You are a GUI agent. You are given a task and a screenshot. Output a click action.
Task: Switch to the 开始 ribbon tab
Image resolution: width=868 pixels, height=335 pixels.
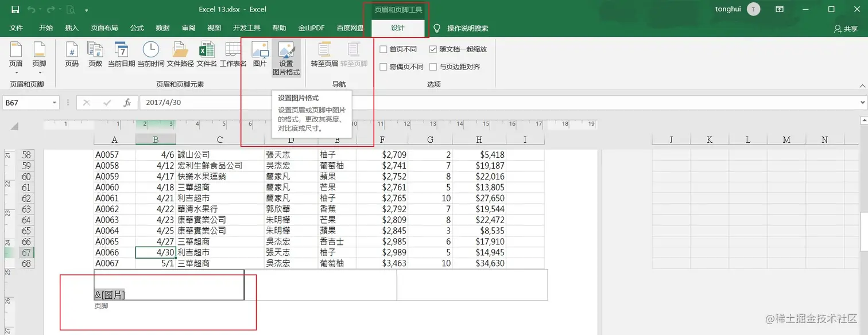[x=46, y=28]
